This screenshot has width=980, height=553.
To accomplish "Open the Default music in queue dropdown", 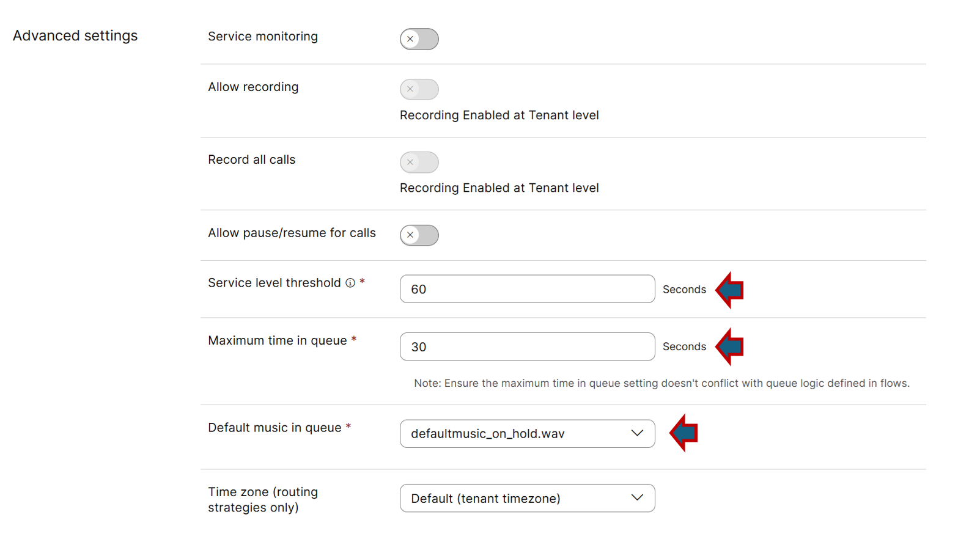I will tap(527, 434).
